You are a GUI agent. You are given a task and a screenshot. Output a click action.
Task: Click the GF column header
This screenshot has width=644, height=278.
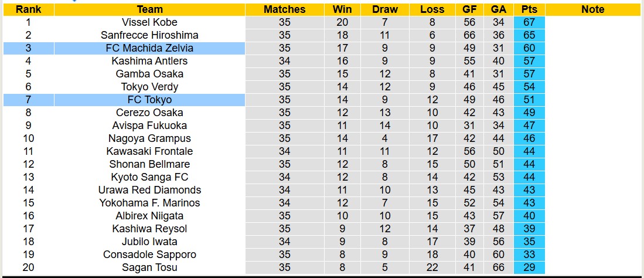point(469,9)
